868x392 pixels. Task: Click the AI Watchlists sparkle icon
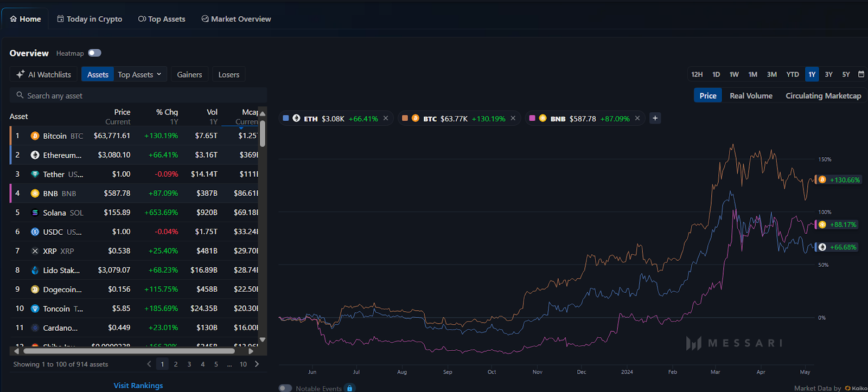click(x=21, y=74)
